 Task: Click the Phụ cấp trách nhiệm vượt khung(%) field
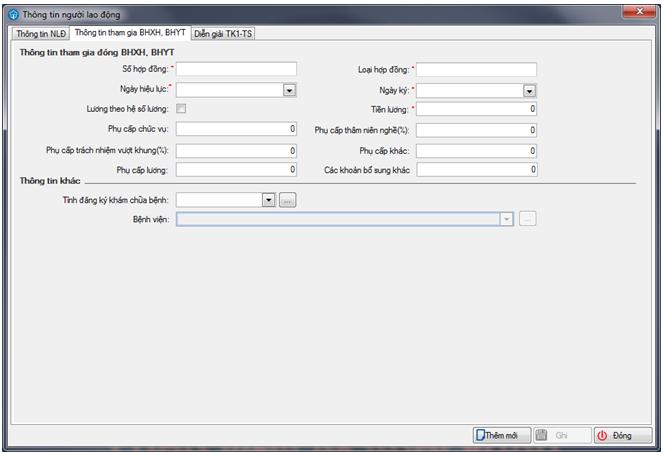point(236,151)
